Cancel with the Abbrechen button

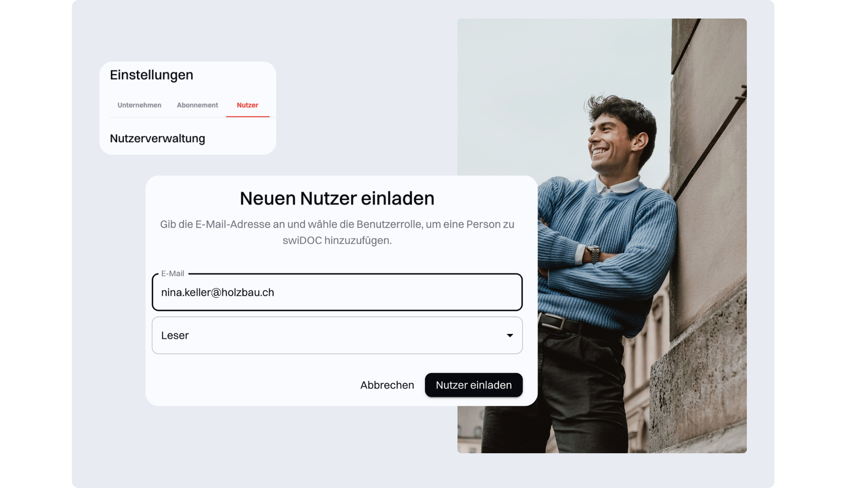(387, 385)
